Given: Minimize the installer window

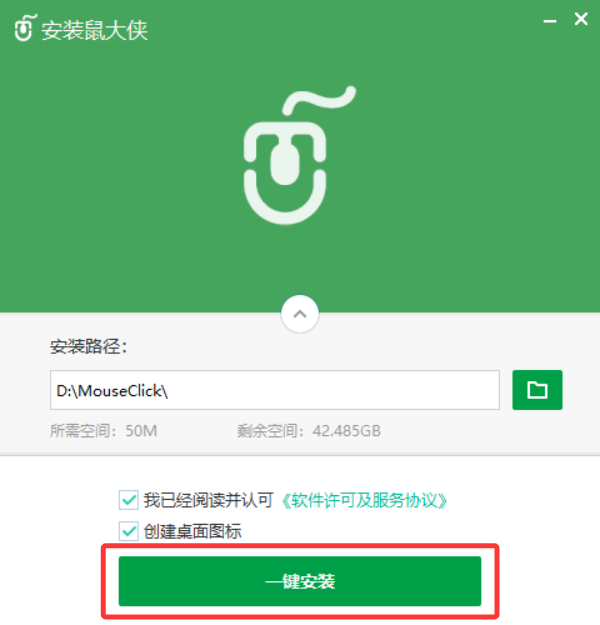Looking at the screenshot, I should click(550, 21).
